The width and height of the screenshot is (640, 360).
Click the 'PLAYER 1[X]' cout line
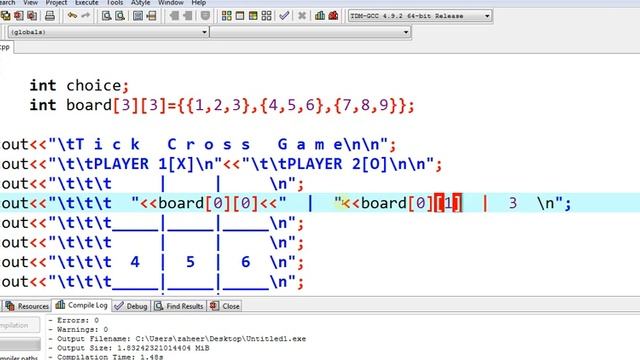coord(221,164)
